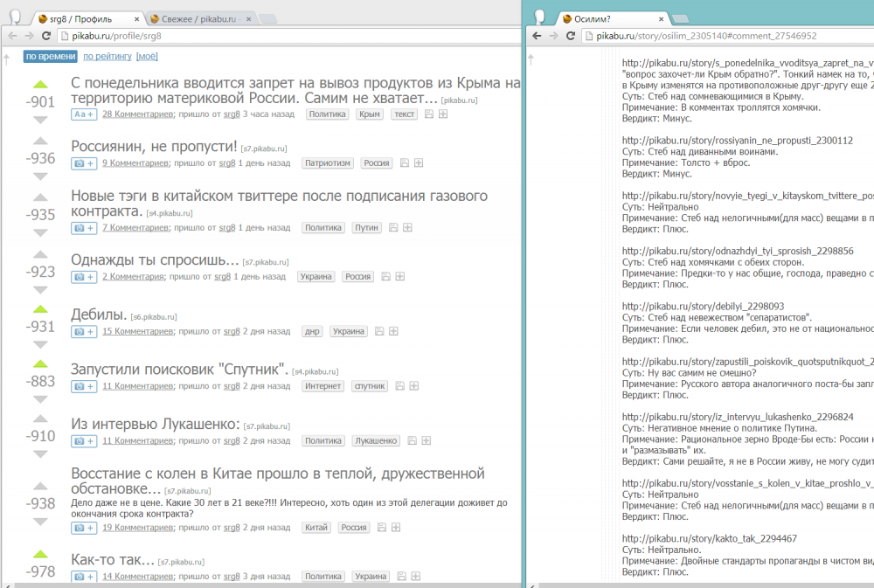Sort posts "по рейтингу"
The width and height of the screenshot is (874, 588).
tap(107, 56)
